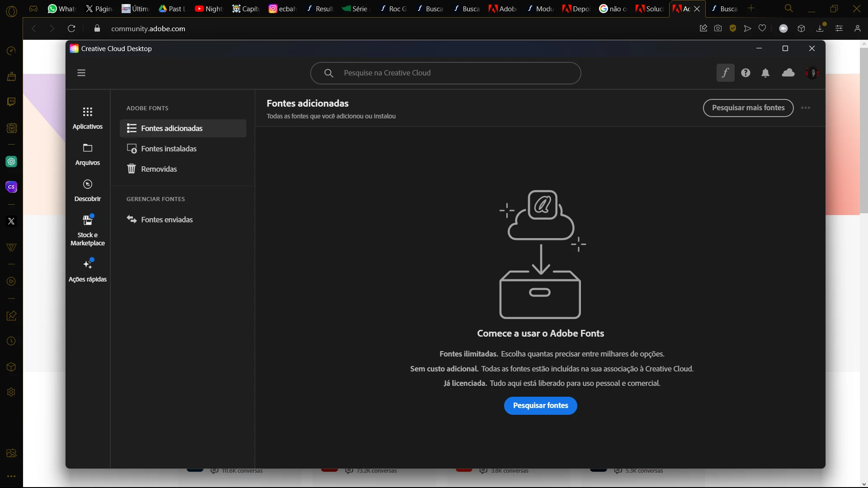Click the blue Pesquisar fontes button
Image resolution: width=868 pixels, height=488 pixels.
540,405
